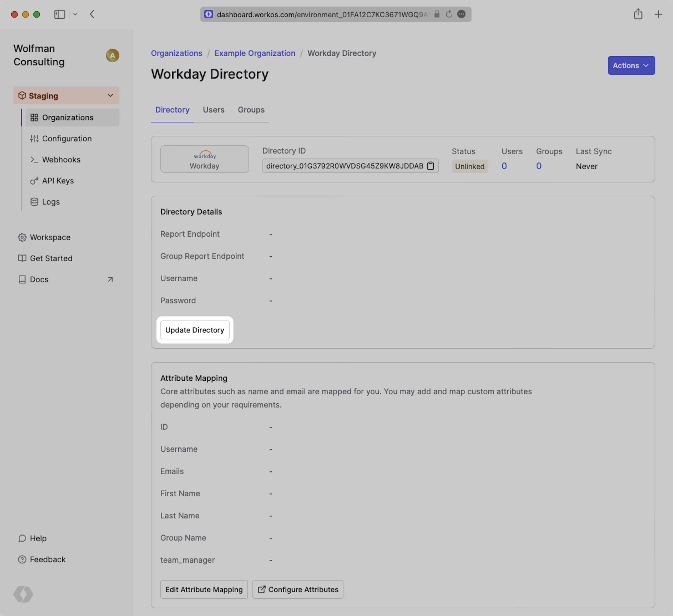Screen dimensions: 673x616
Task: Go to Example Organization breadcrumb link
Action: click(255, 53)
